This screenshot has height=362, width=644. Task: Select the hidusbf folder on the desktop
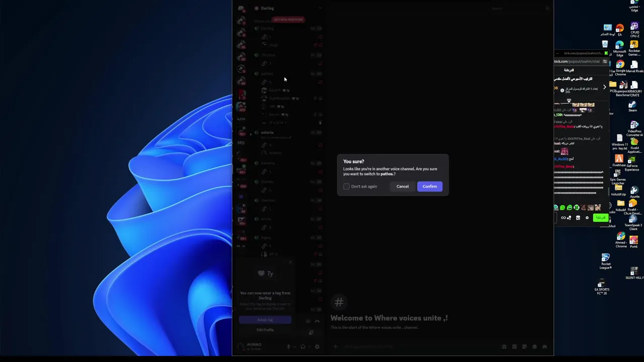[621, 206]
